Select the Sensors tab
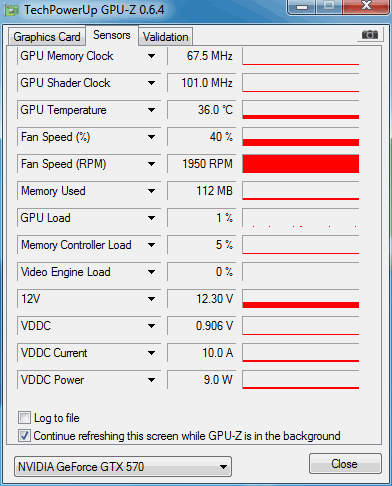The height and width of the screenshot is (486, 392). coord(112,35)
